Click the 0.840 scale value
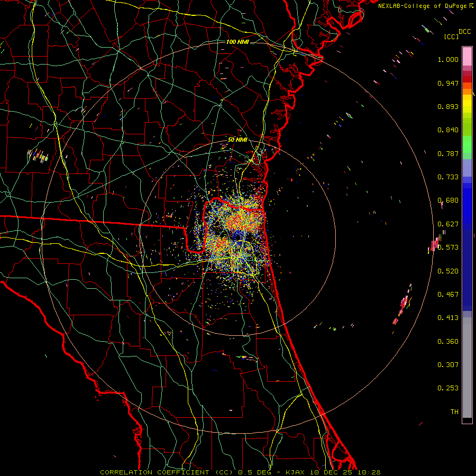The height and width of the screenshot is (476, 476). click(x=448, y=130)
